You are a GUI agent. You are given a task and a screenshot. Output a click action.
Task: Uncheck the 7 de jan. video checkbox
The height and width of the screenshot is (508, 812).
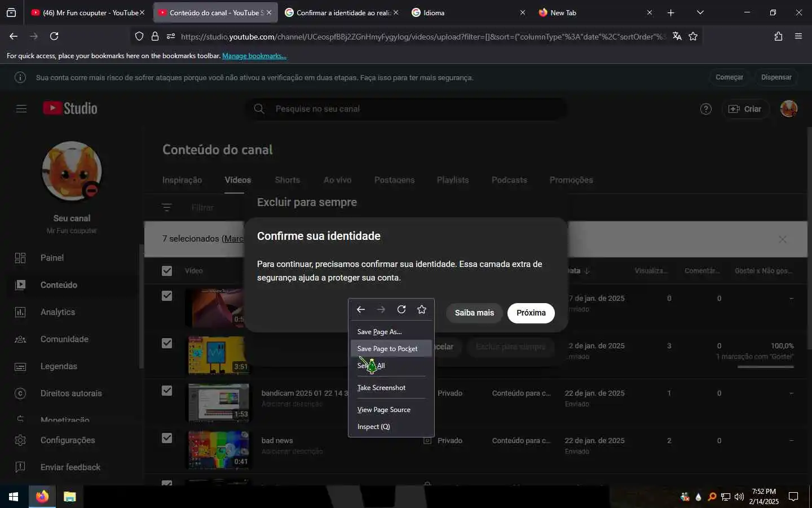pyautogui.click(x=167, y=296)
